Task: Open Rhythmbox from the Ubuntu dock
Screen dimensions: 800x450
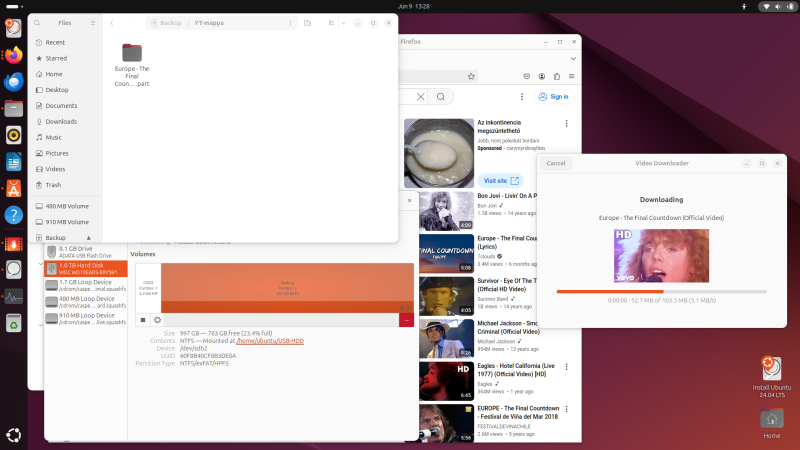Action: [x=14, y=135]
